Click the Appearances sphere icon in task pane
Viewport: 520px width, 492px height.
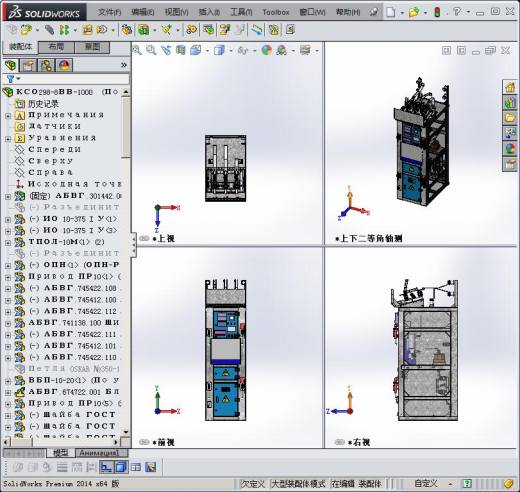[x=510, y=148]
